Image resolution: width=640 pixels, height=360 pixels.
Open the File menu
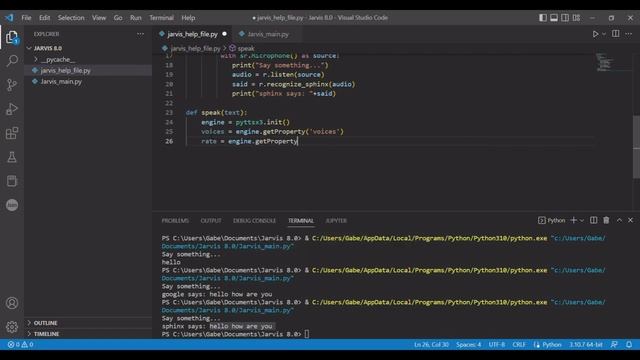tap(26, 18)
